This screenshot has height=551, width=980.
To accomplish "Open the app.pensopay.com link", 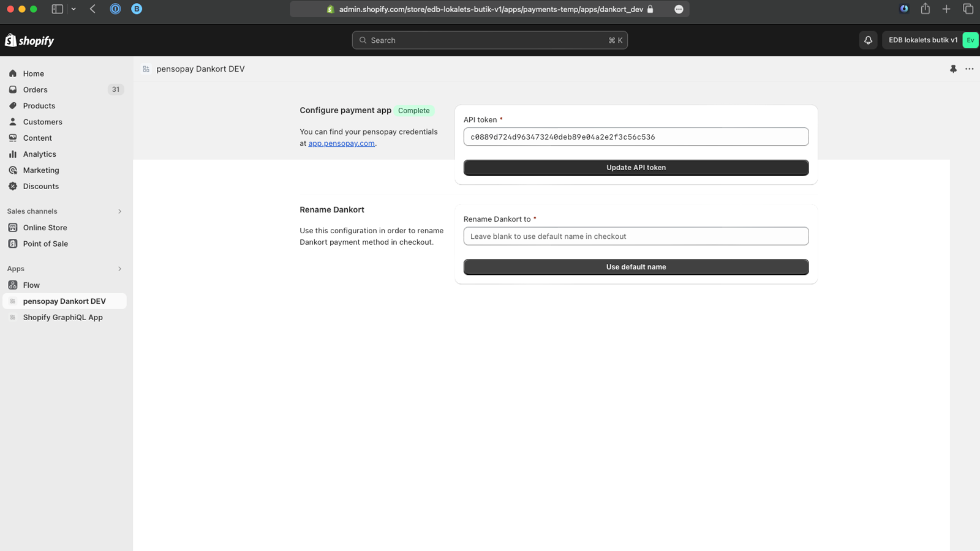I will click(341, 143).
